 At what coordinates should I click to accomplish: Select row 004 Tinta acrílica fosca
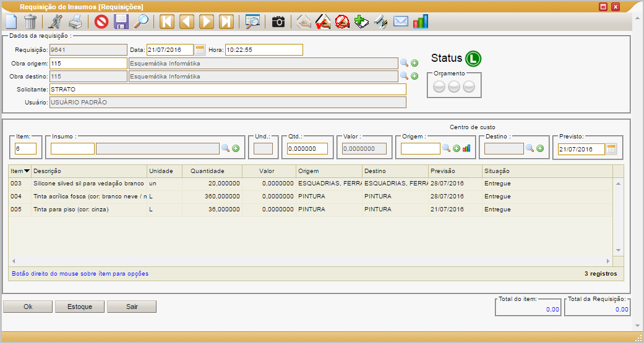(x=311, y=197)
